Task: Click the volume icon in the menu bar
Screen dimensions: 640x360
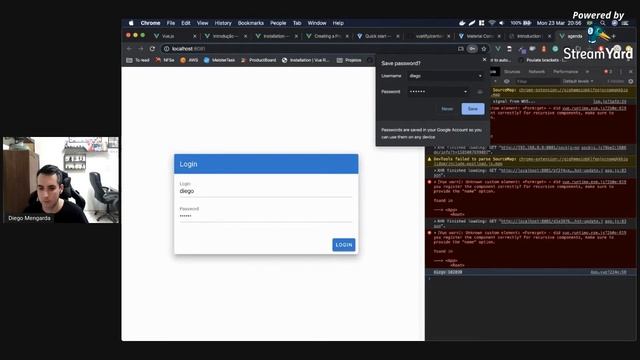Action: 502,23
